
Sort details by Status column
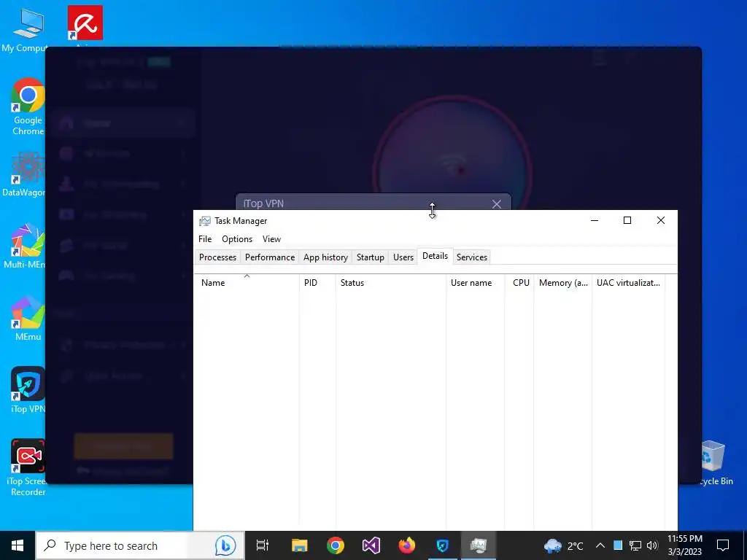coord(391,283)
